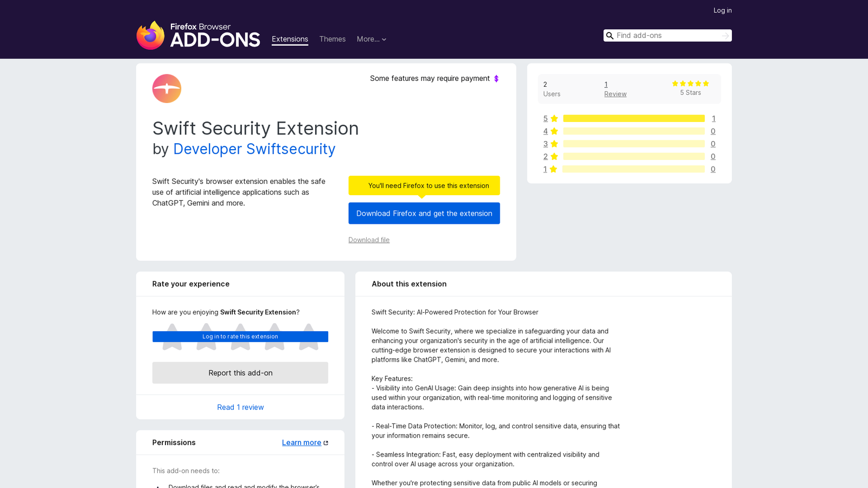Click the 5 star rating number link
This screenshot has width=868, height=488.
coord(545,118)
